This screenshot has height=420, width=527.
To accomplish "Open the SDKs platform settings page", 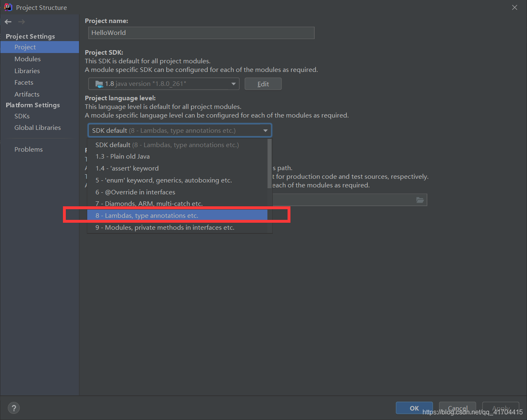I will 39,116.
